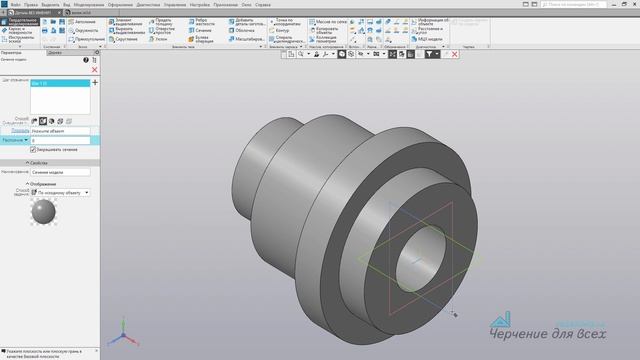Viewport: 640px width, 360px height.
Task: Select Инструменты эскиза toolset
Action: pyautogui.click(x=18, y=39)
